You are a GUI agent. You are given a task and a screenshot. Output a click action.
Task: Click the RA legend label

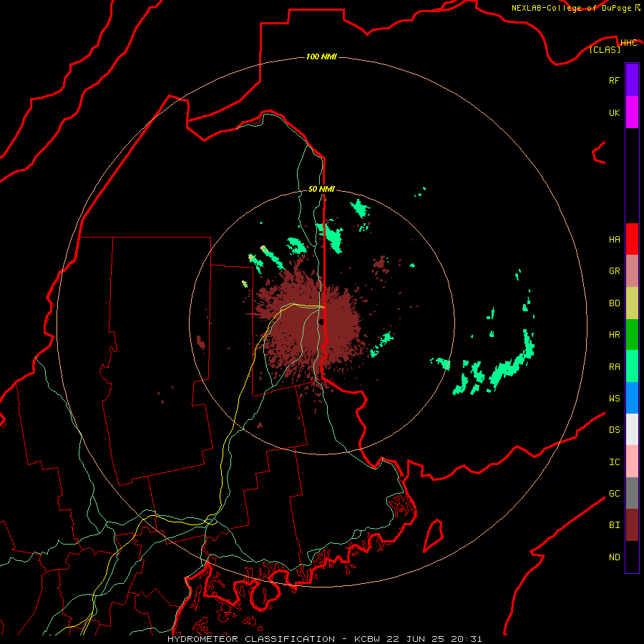point(614,367)
